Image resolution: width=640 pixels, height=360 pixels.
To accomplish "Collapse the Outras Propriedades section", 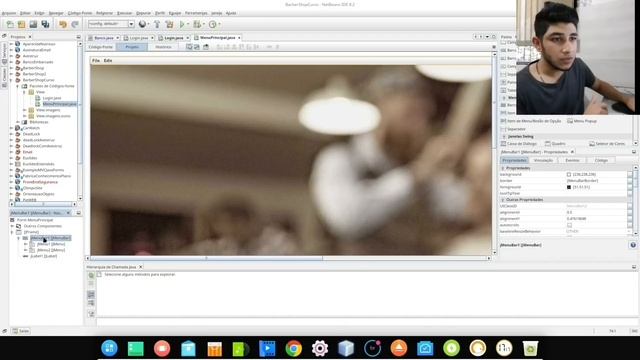I will [x=503, y=200].
